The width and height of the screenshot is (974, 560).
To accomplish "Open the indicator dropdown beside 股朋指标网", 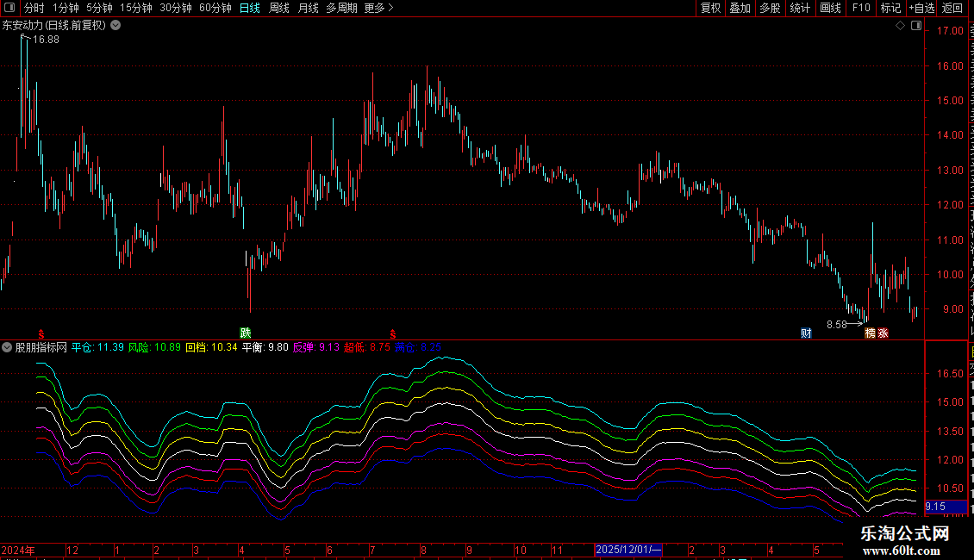I will [7, 348].
